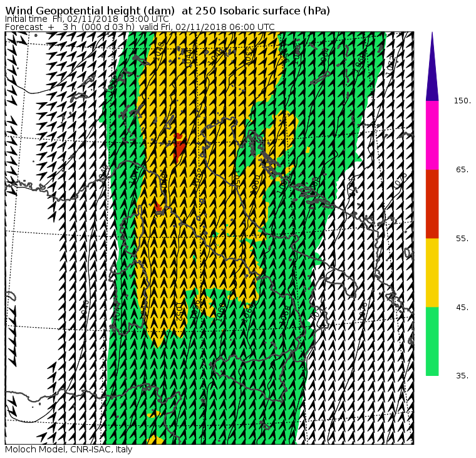Image resolution: width=476 pixels, height=458 pixels.
Task: Pick the yellow legend color band
Action: pyautogui.click(x=432, y=273)
